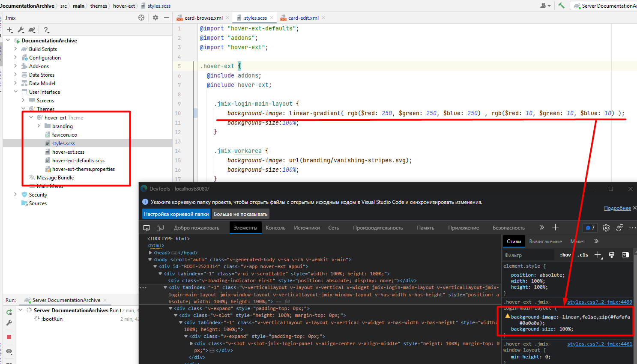Toggle the .cls element classes button
Viewport: 637px width, 364px height.
pyautogui.click(x=583, y=255)
